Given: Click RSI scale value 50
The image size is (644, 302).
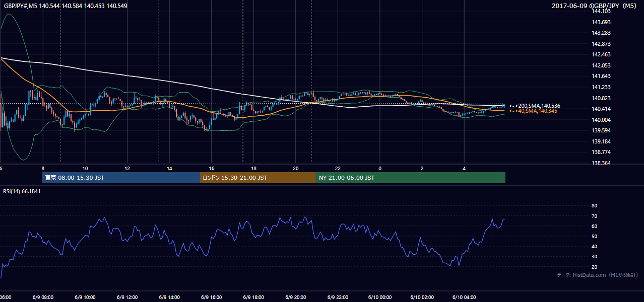Looking at the screenshot, I should coord(594,236).
